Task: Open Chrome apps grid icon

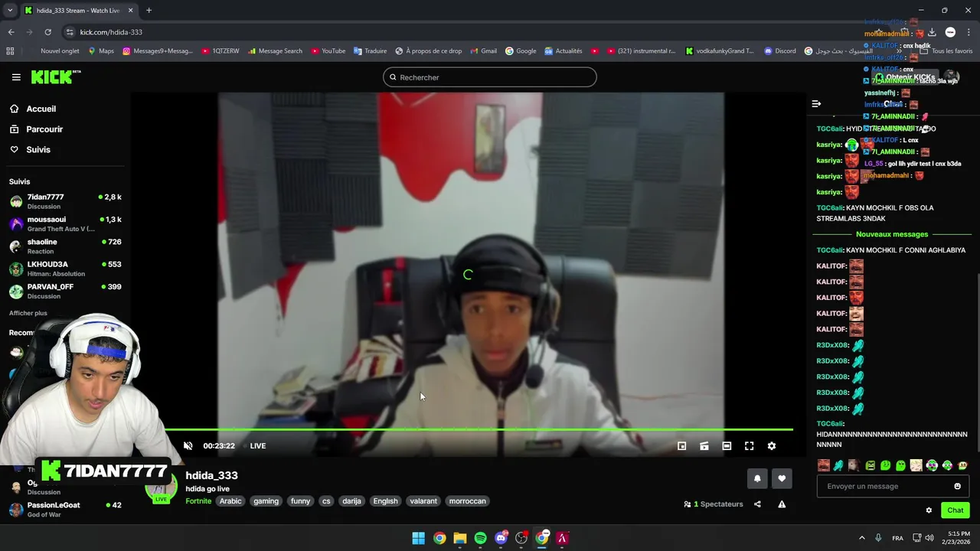Action: pos(10,51)
